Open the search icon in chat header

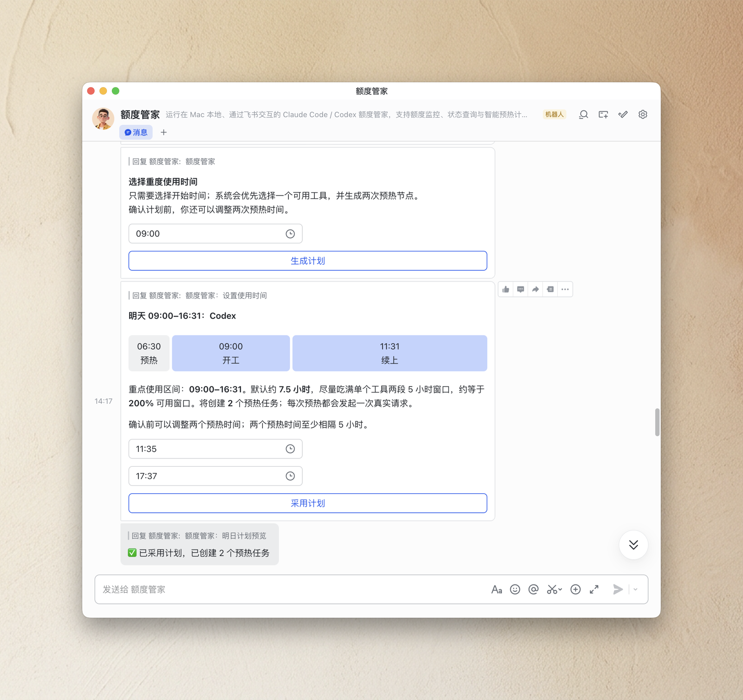[x=583, y=115]
